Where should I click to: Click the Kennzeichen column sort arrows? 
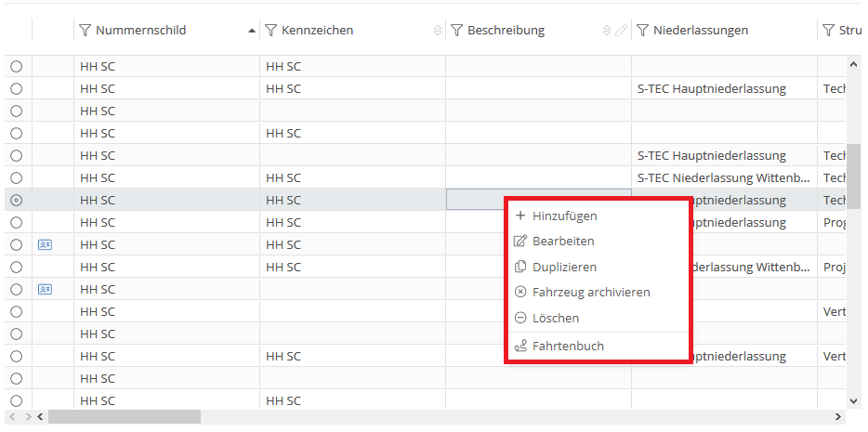[x=438, y=31]
